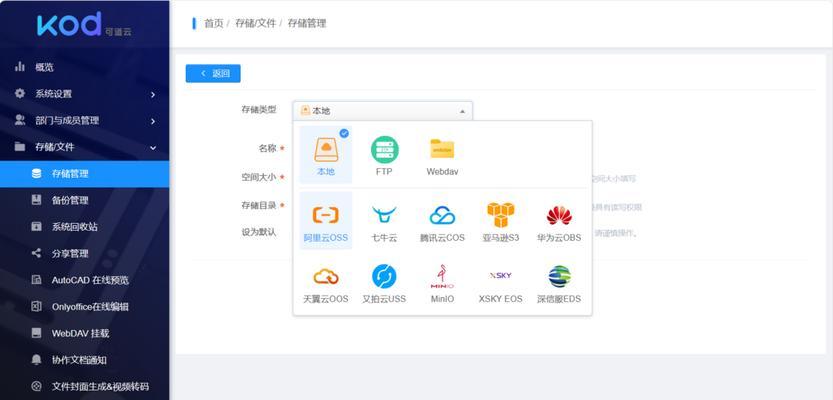The width and height of the screenshot is (833, 400).
Task: Open 分享管理 menu item
Action: (x=85, y=253)
